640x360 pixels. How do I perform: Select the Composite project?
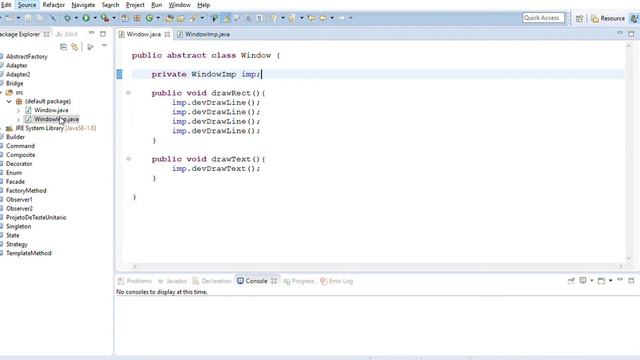coord(20,155)
